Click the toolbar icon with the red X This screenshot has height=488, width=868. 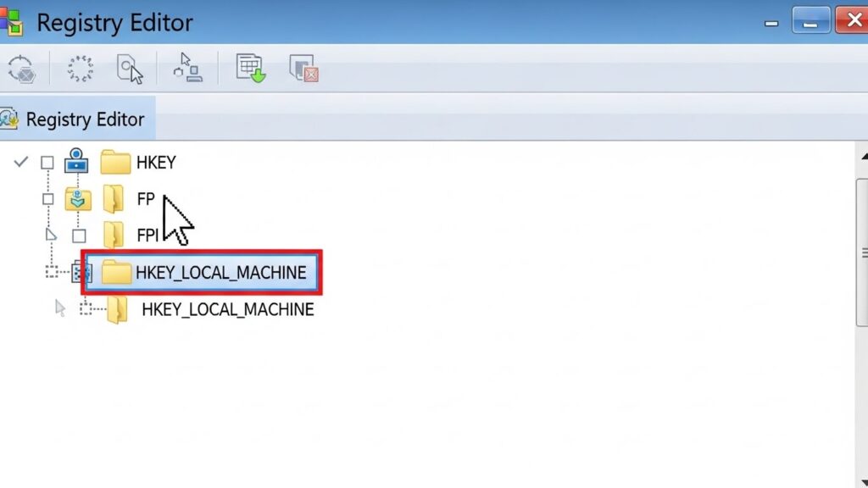(303, 69)
